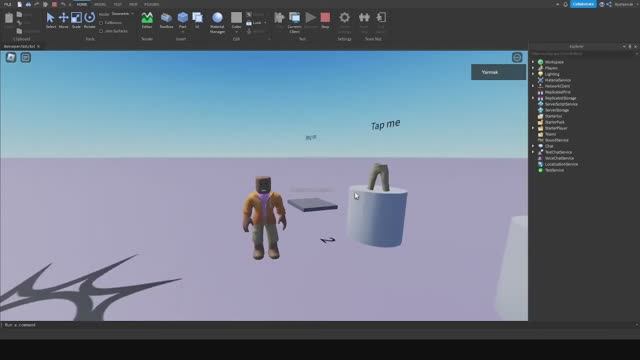This screenshot has width=640, height=360.
Task: Click the share icon in title bar
Action: (x=609, y=4)
